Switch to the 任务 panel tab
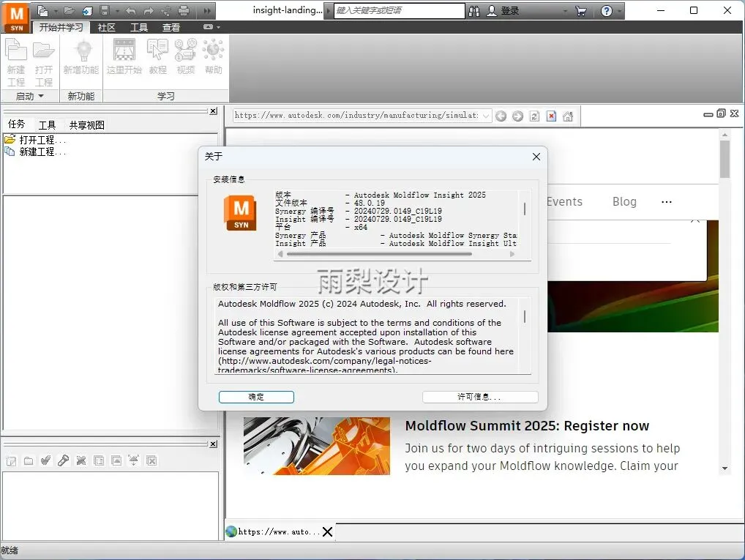This screenshot has height=560, width=745. pyautogui.click(x=16, y=124)
